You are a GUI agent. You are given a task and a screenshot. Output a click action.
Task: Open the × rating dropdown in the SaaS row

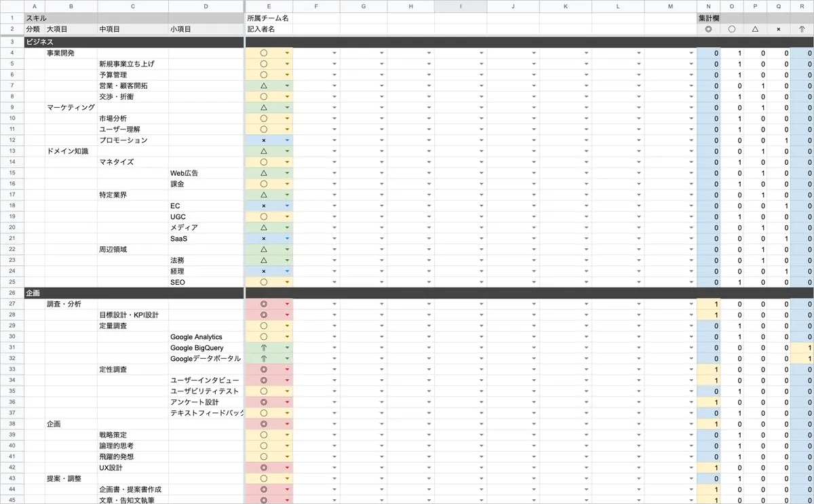click(x=288, y=239)
